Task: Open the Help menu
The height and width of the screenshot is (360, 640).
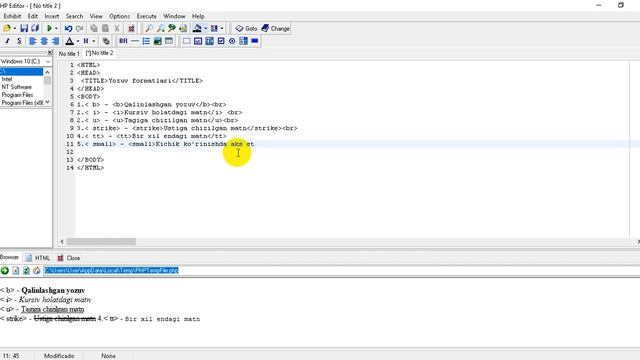Action: click(198, 16)
